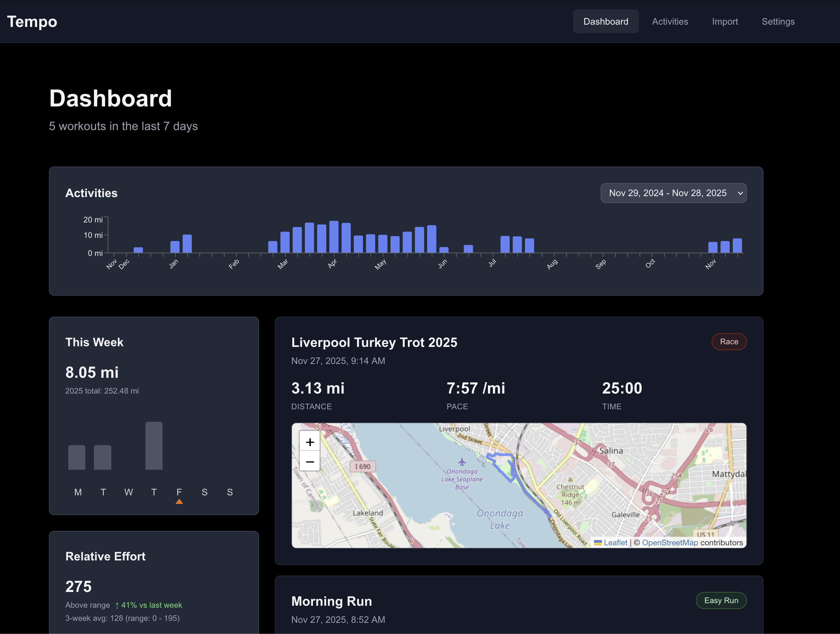Click the I 690 highway shield on map
840x634 pixels.
[x=362, y=466]
